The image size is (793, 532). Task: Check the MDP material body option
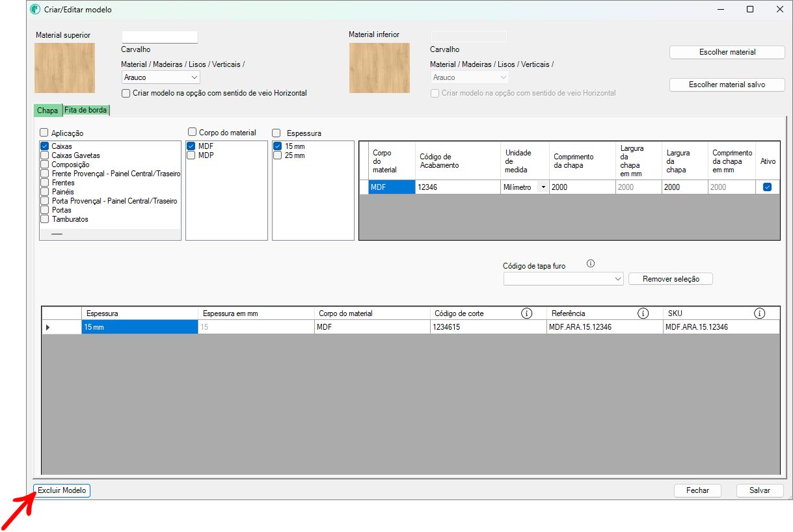tap(191, 155)
